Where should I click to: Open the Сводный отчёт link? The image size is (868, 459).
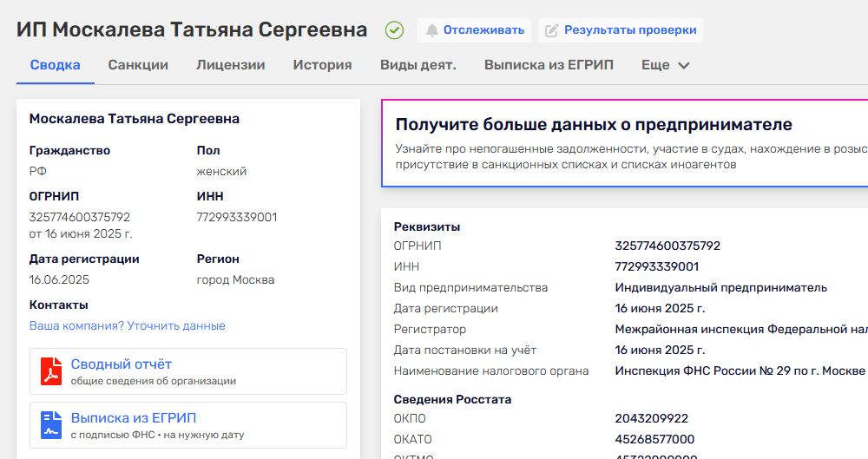[x=122, y=364]
